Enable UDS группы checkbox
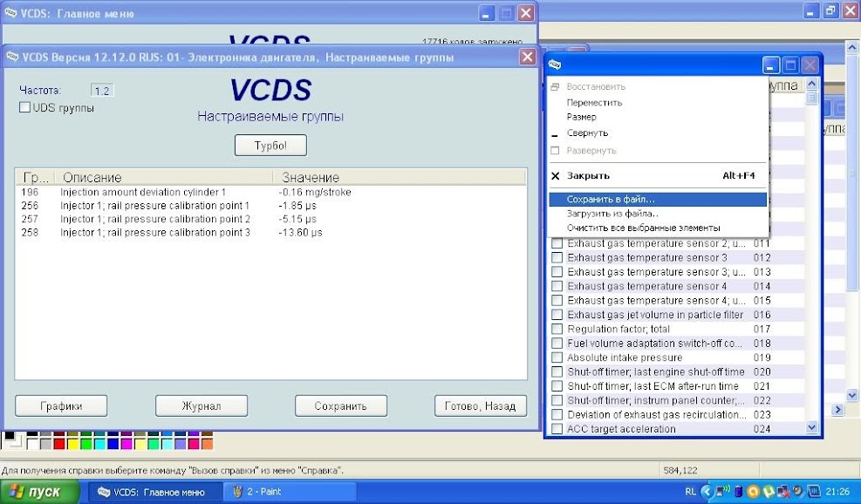The width and height of the screenshot is (861, 504). point(24,107)
